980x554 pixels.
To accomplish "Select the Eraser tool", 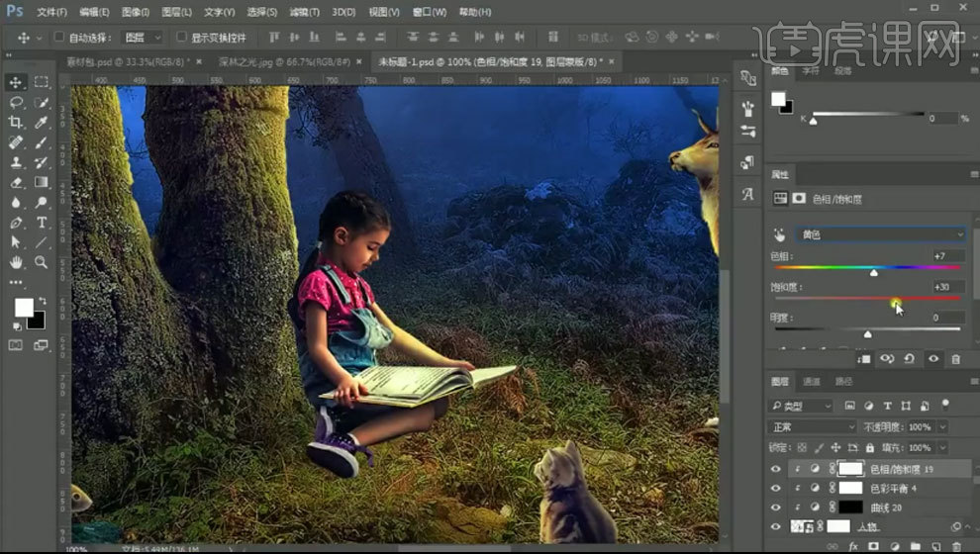I will [x=16, y=182].
